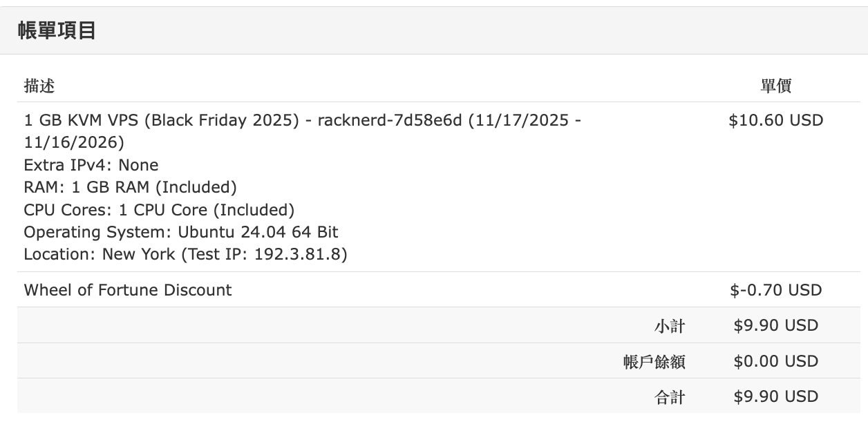Click the $0.00 USD balance amount

tap(775, 362)
